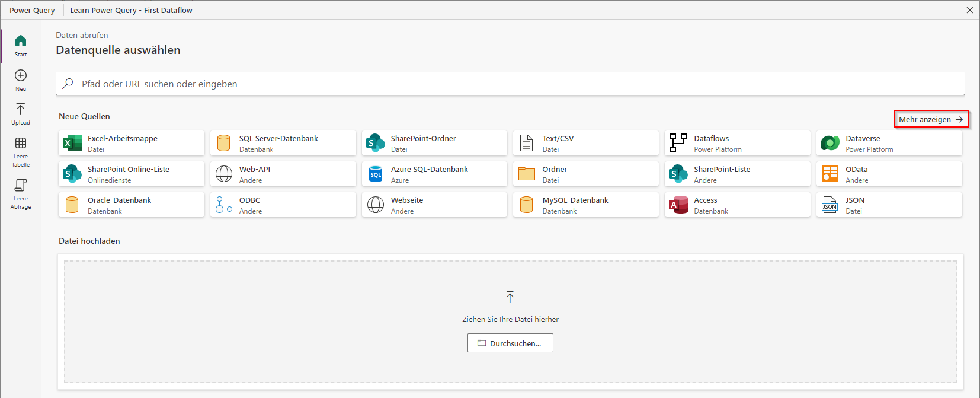
Task: Select JSON label text
Action: click(855, 200)
